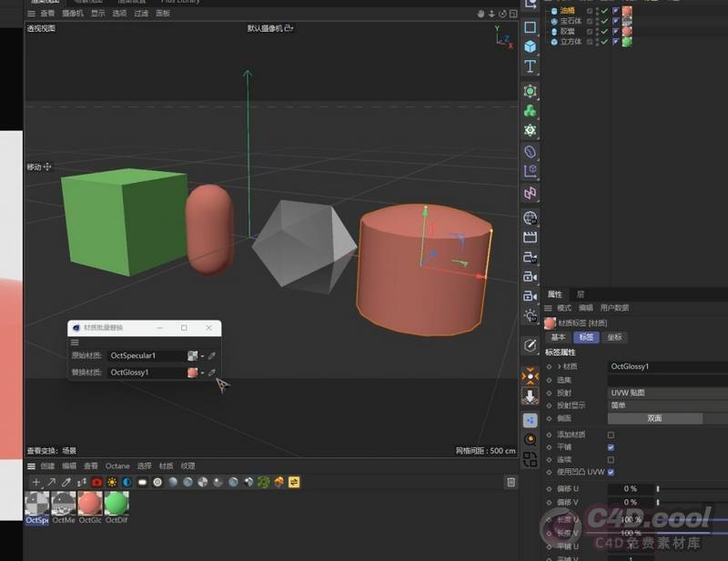Toggle the green check of 胶囊 object
The height and width of the screenshot is (561, 728).
click(604, 32)
